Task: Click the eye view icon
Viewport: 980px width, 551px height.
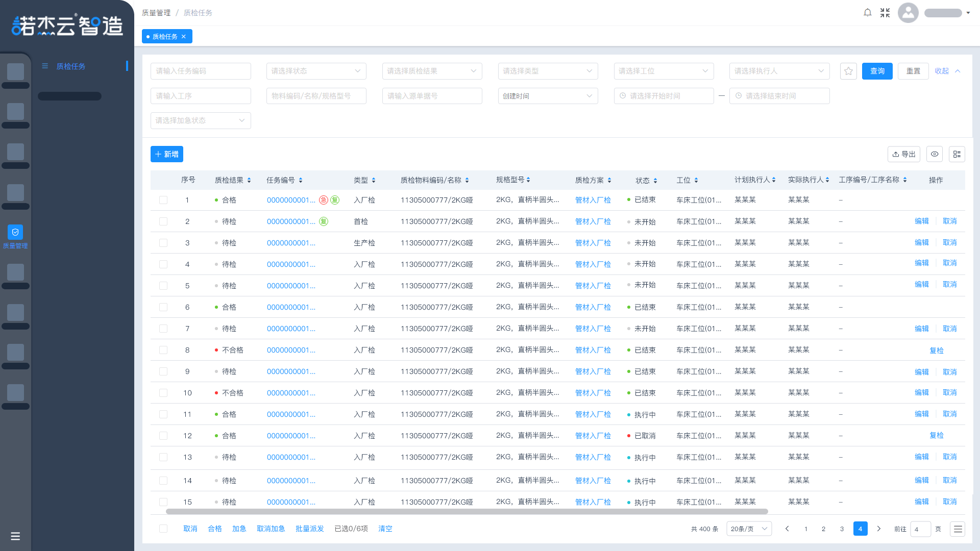Action: tap(935, 154)
